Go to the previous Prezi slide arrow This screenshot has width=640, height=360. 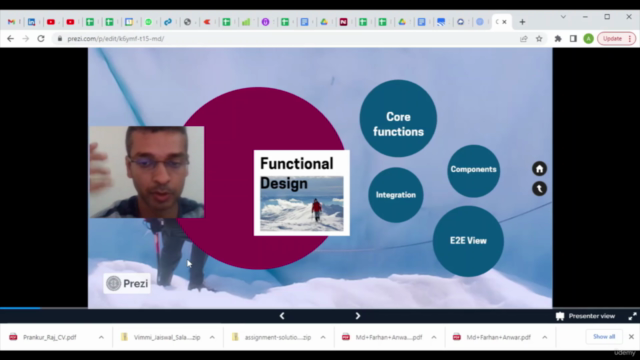click(x=282, y=316)
